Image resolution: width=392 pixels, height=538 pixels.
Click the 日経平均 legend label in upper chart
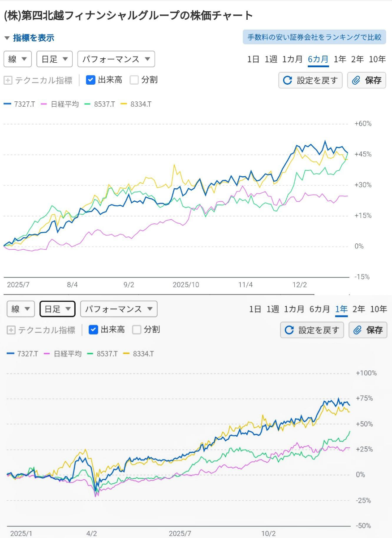coord(65,104)
